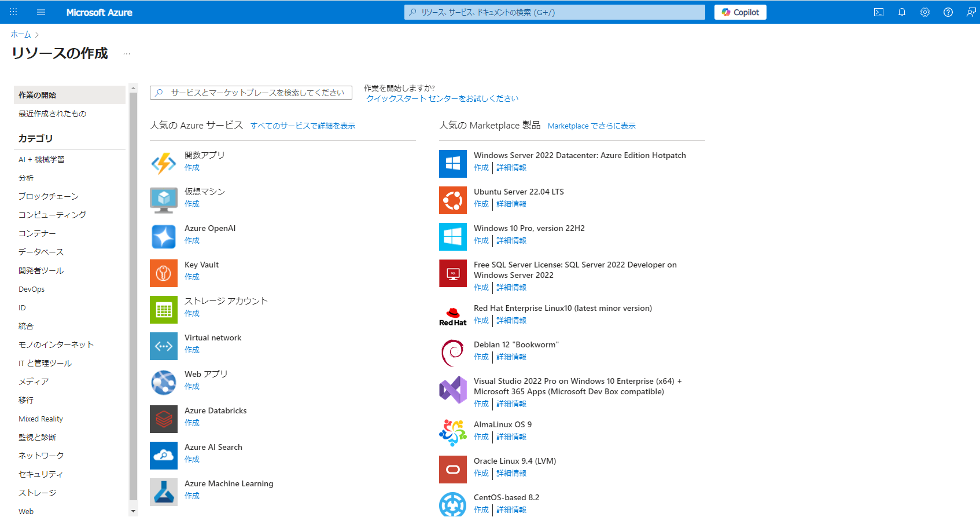Open the feedback icon in top bar
Image resolution: width=980 pixels, height=528 pixels.
click(x=971, y=12)
